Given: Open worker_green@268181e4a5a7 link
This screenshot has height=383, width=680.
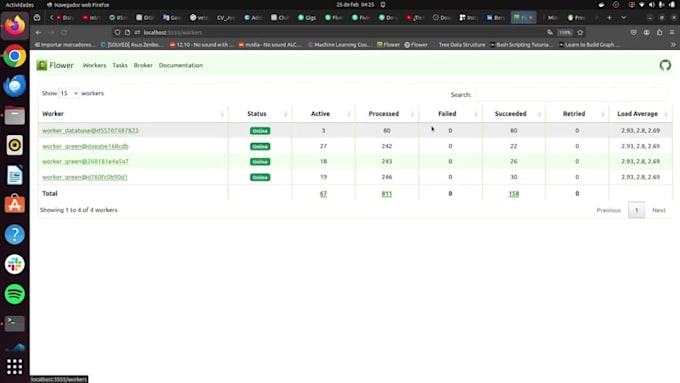Looking at the screenshot, I should (x=85, y=161).
